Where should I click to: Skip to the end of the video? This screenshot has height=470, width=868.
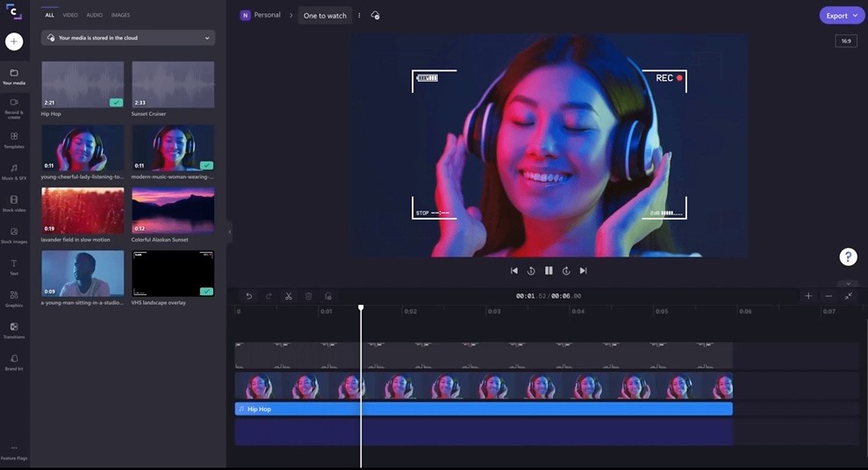583,271
